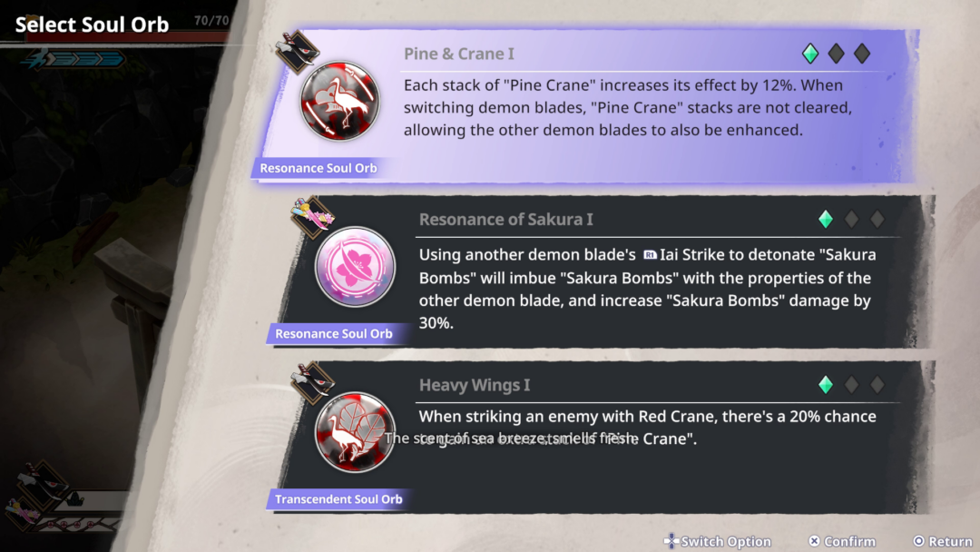Click the Resonance Soul Orb tag under Pine & Crane
Image resolution: width=980 pixels, height=552 pixels.
coord(318,168)
